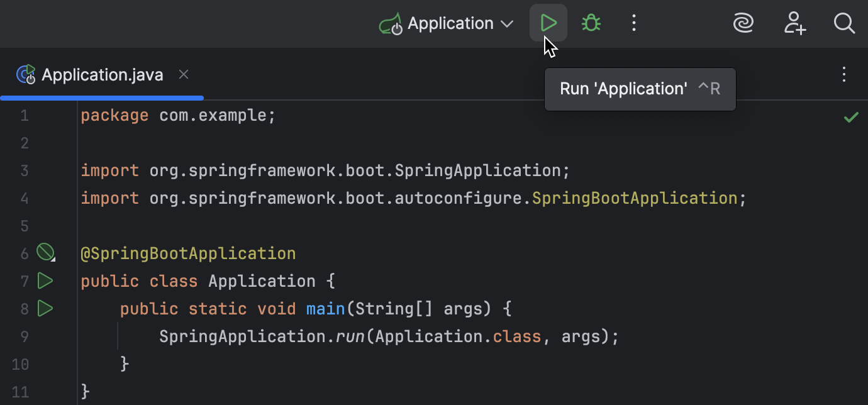This screenshot has height=405, width=868.
Task: Open the AI Assistant swirl icon
Action: pyautogui.click(x=743, y=23)
